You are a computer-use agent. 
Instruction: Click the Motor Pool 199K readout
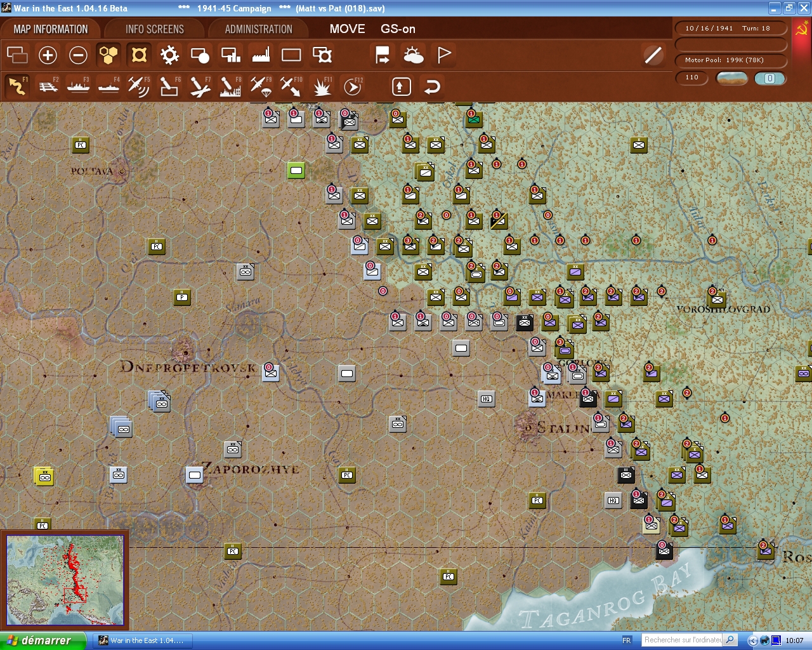point(731,60)
